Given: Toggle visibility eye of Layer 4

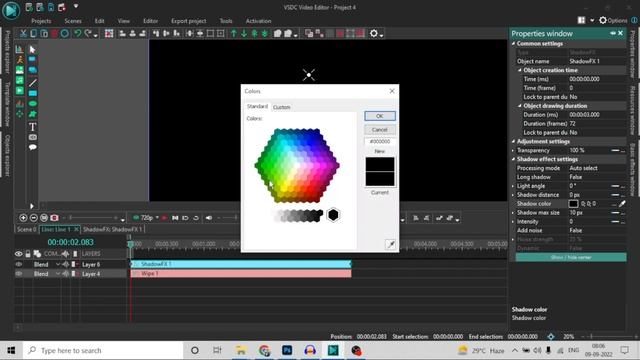Looking at the screenshot, I should pos(19,273).
